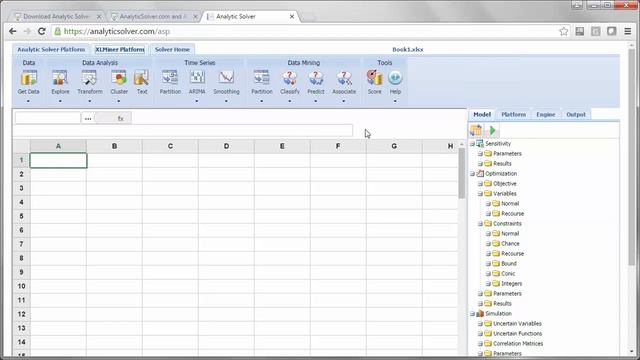Open the Text mining tool
The image size is (640, 360).
click(142, 82)
